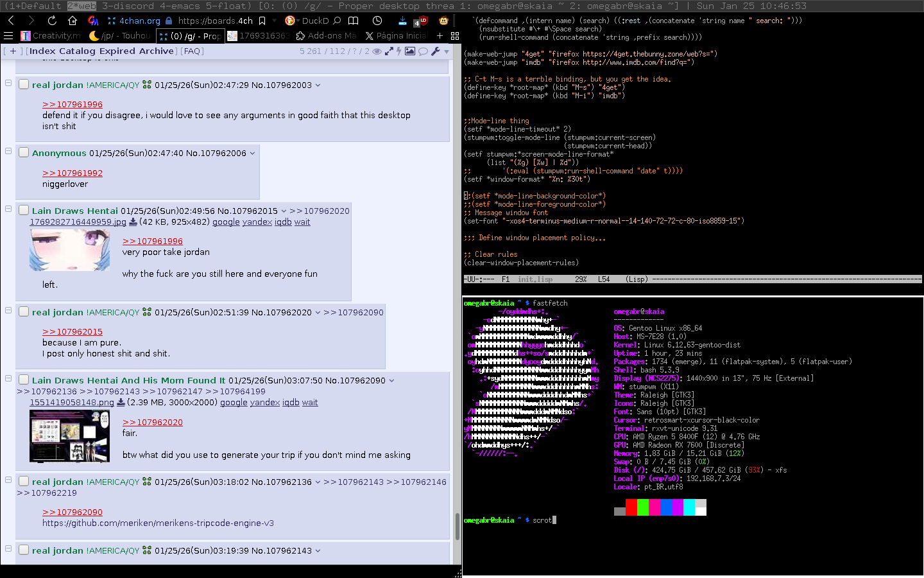Tick the checkbox on Anonymous post No.107962006
The image size is (924, 578).
coord(24,152)
